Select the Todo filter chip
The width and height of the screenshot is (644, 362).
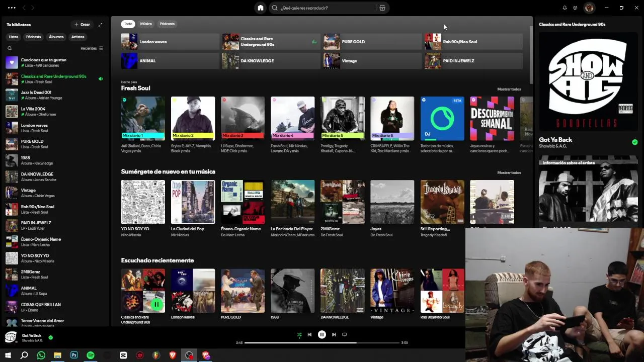click(x=128, y=24)
